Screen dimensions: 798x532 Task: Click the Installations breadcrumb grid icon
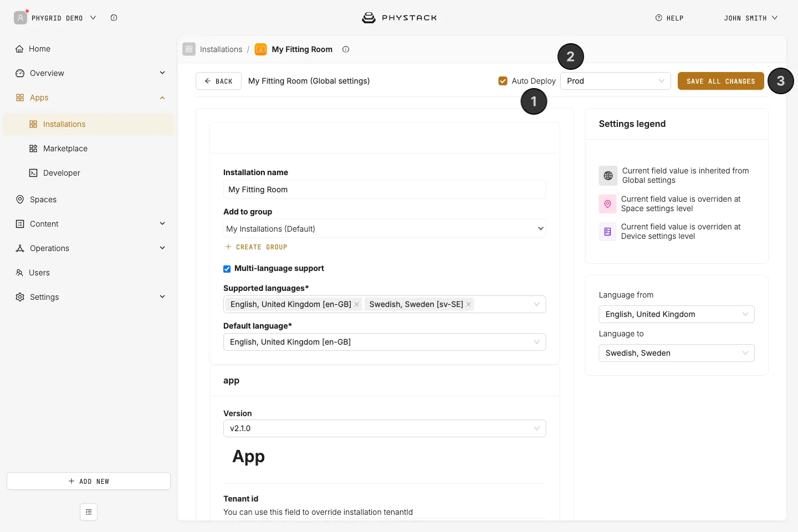189,49
